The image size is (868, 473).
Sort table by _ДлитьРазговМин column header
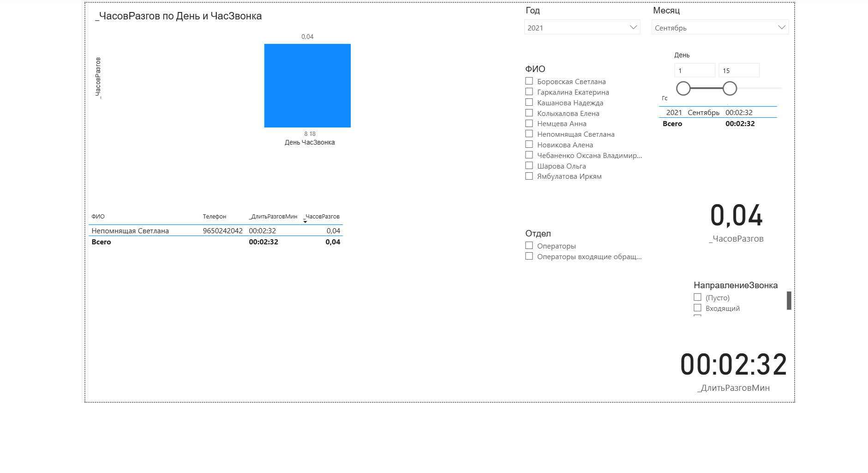pyautogui.click(x=273, y=216)
